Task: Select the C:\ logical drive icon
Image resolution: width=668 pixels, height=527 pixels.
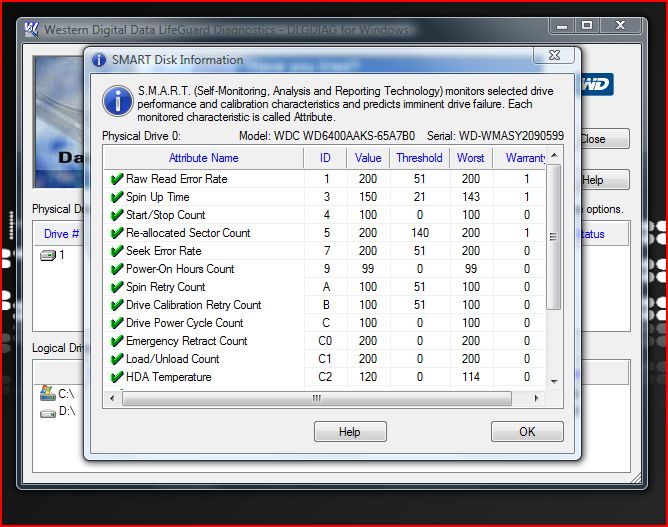Action: [x=48, y=393]
